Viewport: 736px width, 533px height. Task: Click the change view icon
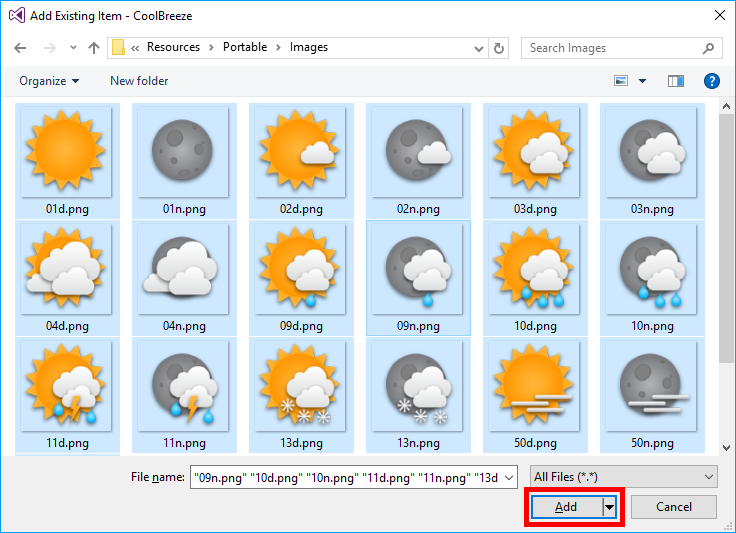[622, 81]
